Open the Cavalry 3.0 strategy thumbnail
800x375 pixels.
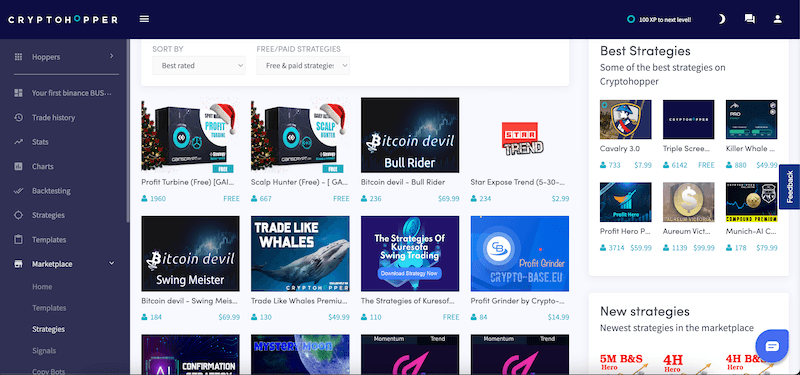pos(626,119)
